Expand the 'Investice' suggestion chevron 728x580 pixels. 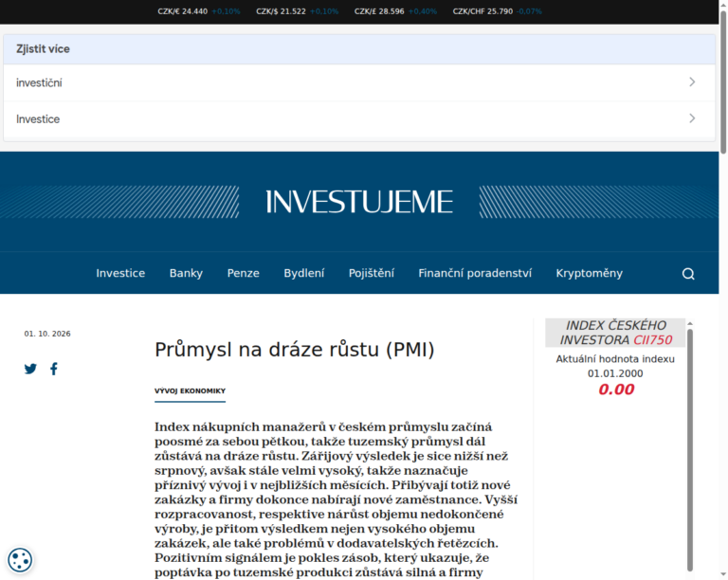tap(692, 118)
